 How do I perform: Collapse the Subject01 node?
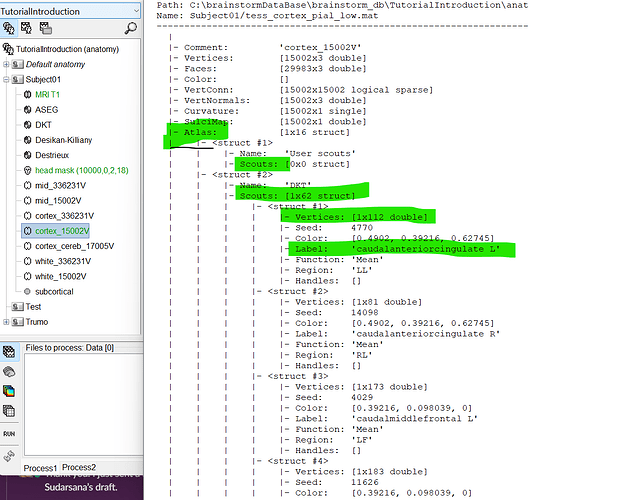point(6,79)
